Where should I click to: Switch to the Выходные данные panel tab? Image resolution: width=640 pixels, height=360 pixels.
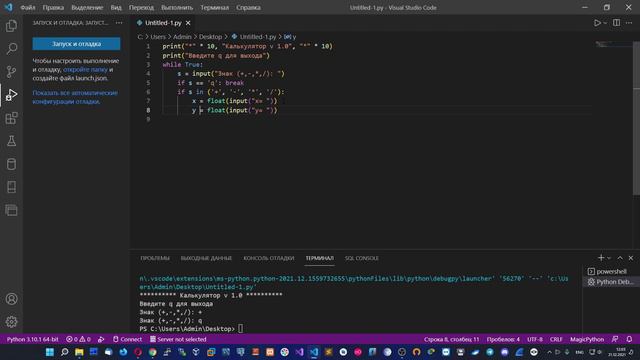[x=206, y=258]
